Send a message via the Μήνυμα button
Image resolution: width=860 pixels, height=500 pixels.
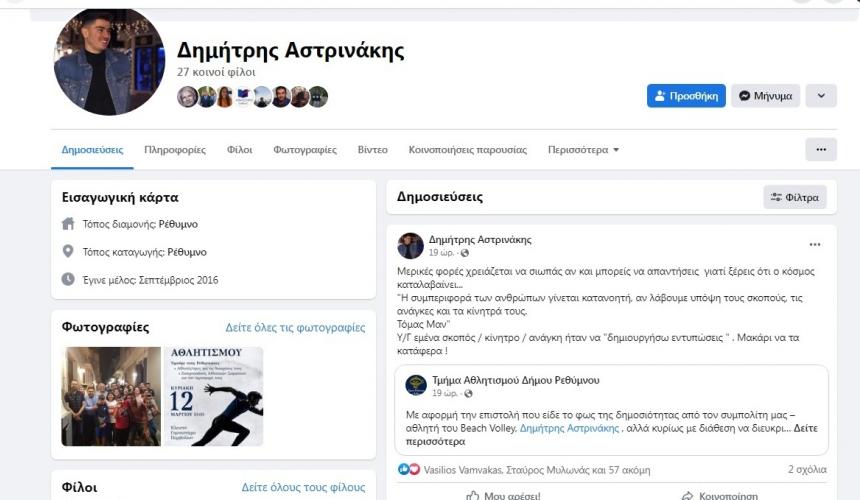765,96
